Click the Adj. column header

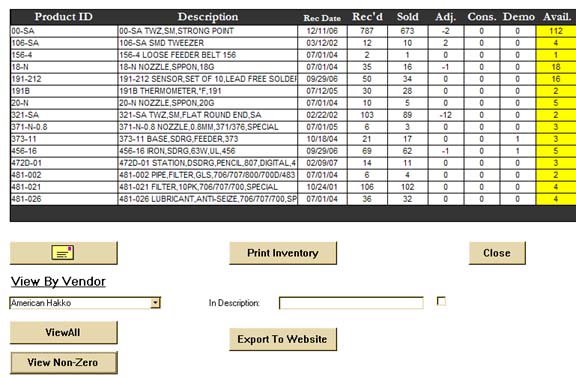446,17
